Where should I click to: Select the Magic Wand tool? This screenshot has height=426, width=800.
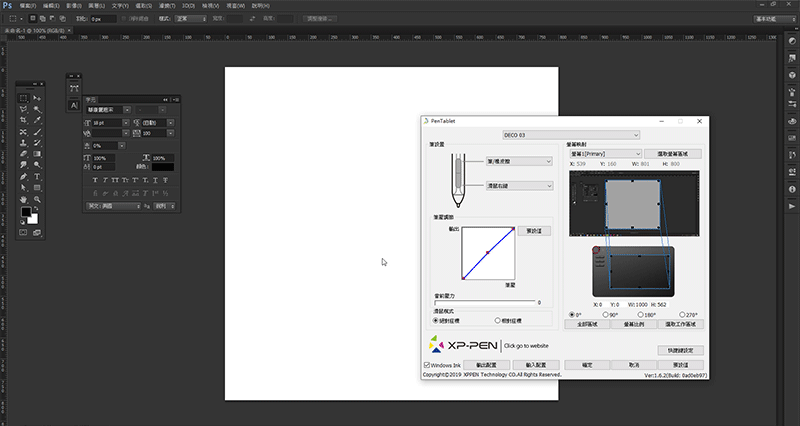pyautogui.click(x=37, y=109)
